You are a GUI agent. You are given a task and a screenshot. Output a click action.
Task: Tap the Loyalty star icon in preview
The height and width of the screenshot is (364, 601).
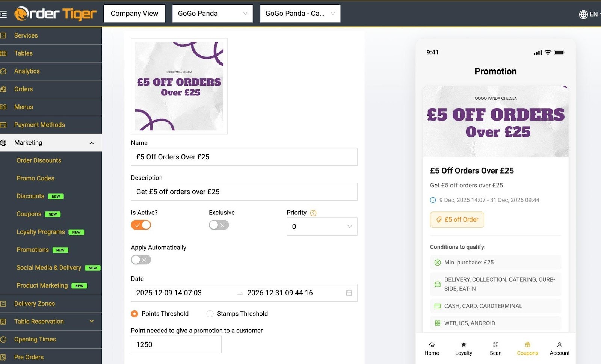[464, 344]
